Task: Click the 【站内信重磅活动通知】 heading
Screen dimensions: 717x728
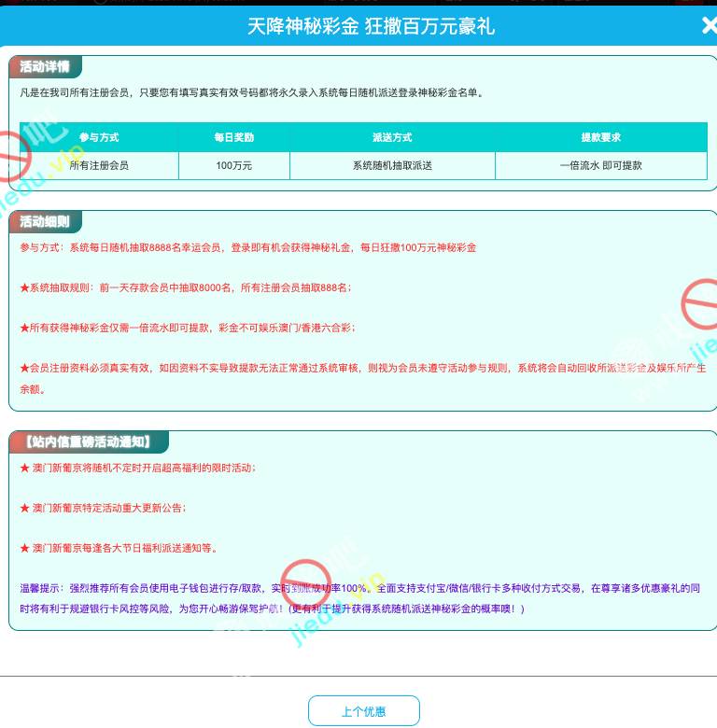Action: point(87,442)
